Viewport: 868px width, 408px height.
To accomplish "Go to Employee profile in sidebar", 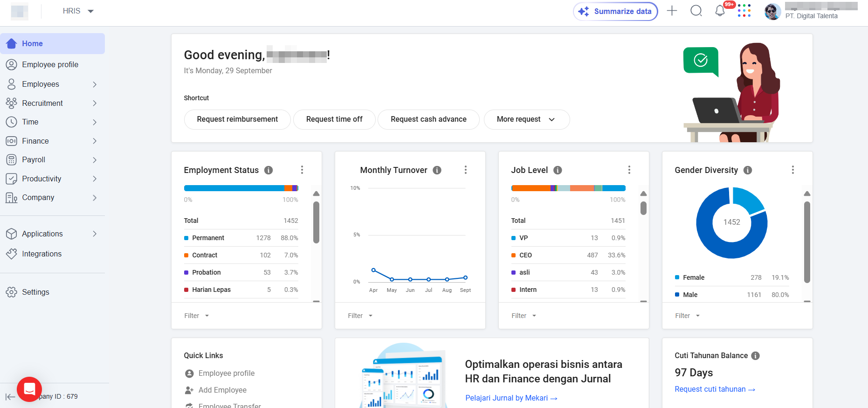I will 50,64.
